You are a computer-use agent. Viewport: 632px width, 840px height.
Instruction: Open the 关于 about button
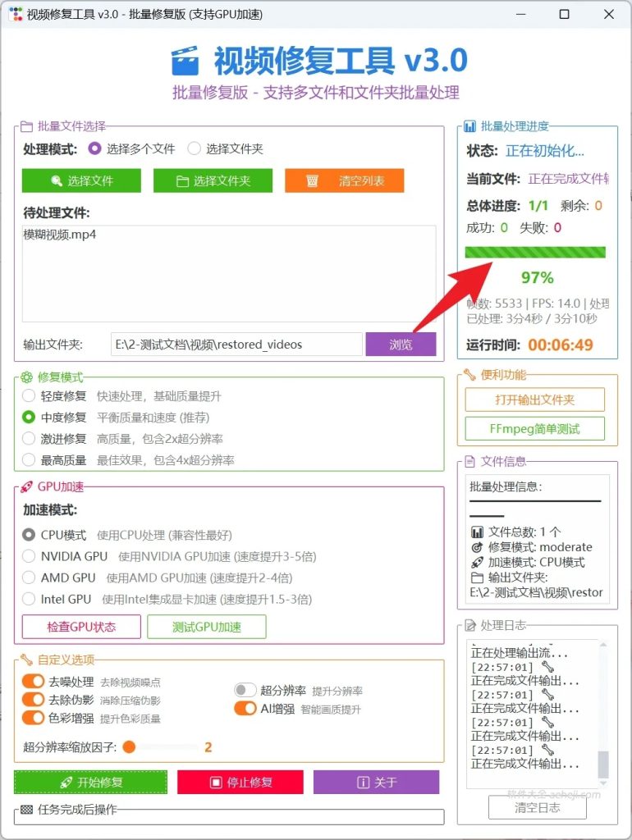[x=376, y=782]
